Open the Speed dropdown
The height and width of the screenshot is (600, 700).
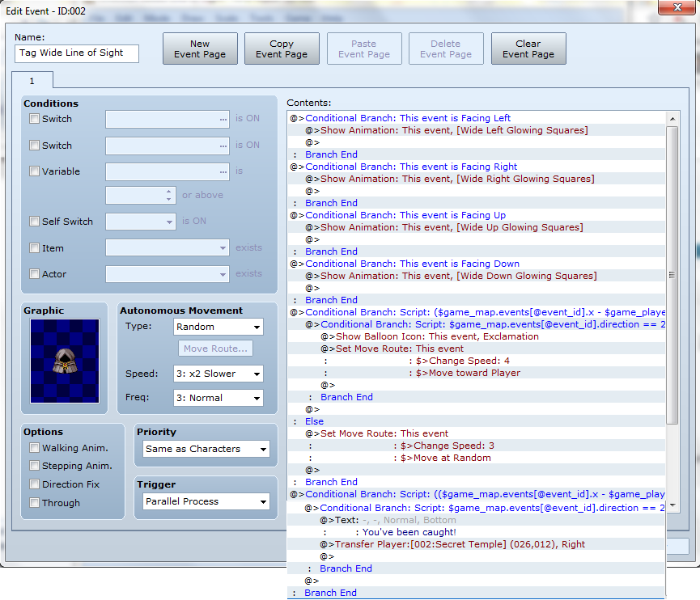tap(218, 374)
